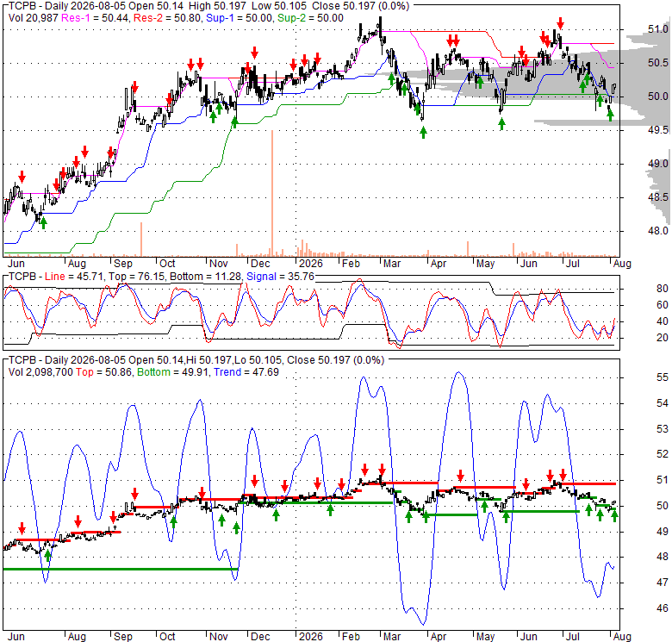Click the '40' level on the oscillator axis
The height and width of the screenshot is (642, 672).
(x=663, y=321)
